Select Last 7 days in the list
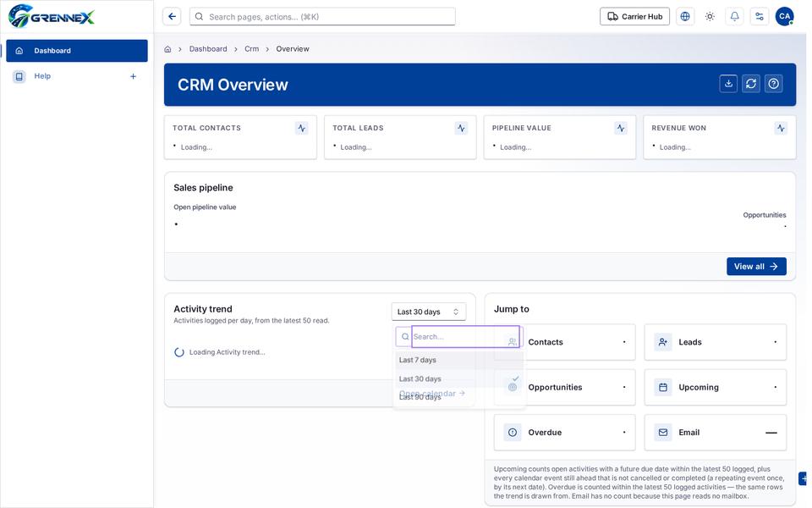 [458, 361]
